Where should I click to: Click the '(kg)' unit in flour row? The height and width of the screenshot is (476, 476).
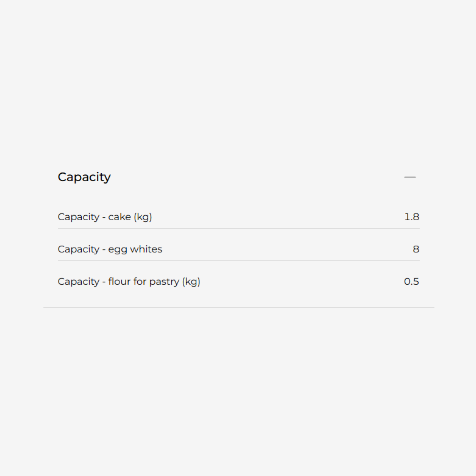tap(191, 282)
